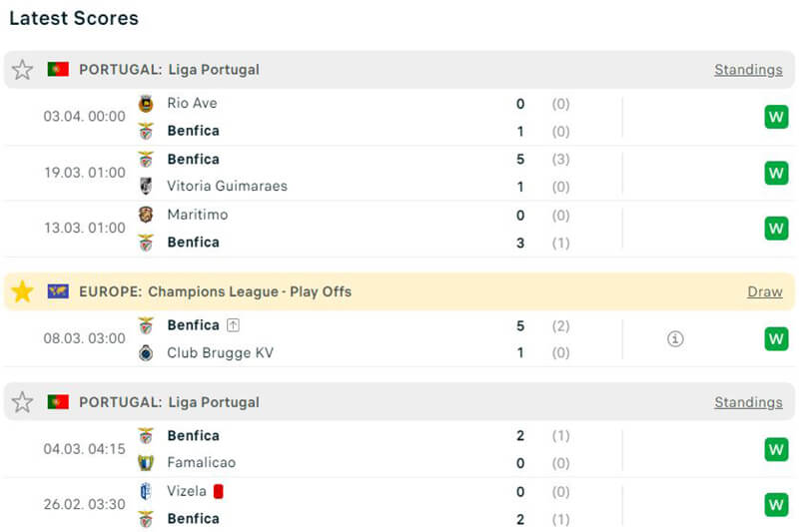The image size is (799, 532).
Task: Star the first Liga Portugal league header
Action: pyautogui.click(x=22, y=70)
